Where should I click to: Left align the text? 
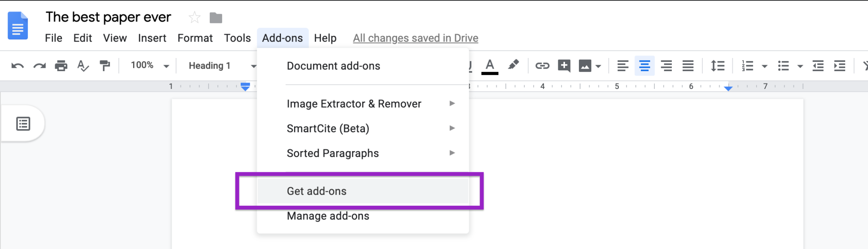623,66
